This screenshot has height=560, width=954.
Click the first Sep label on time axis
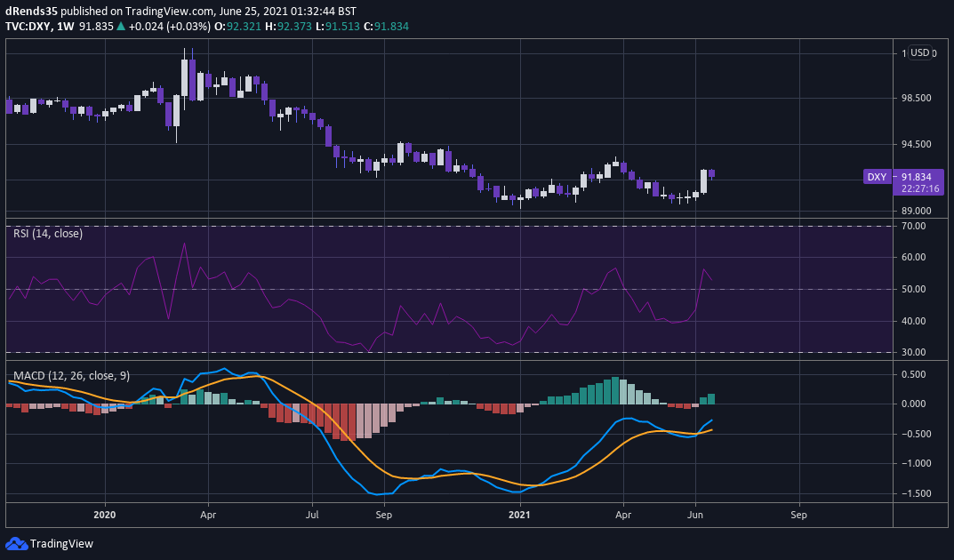(x=384, y=515)
